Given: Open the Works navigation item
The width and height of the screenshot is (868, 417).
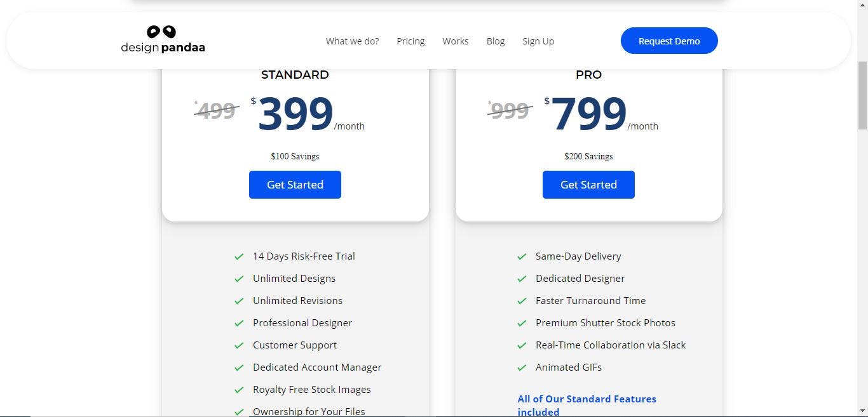Looking at the screenshot, I should point(456,41).
